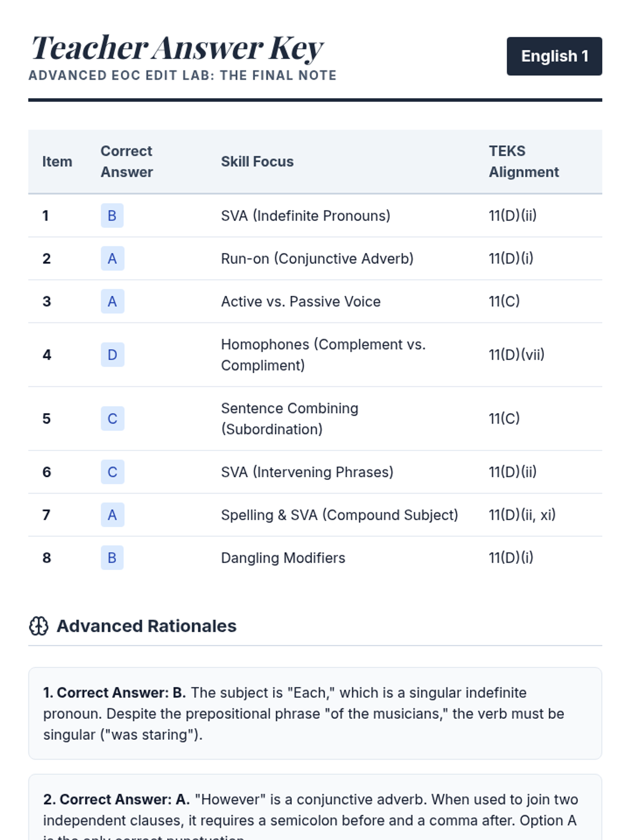Click the Item column header
This screenshot has width=630, height=840.
coord(57,162)
